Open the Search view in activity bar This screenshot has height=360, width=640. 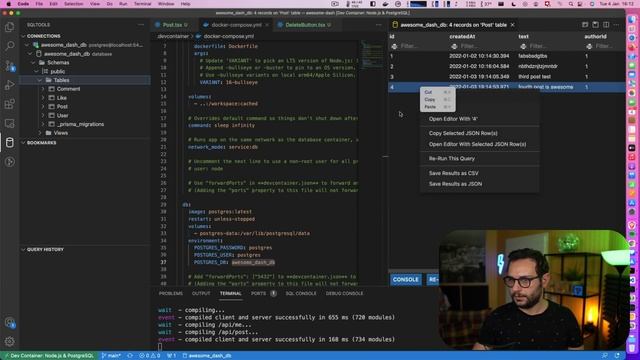coord(9,46)
